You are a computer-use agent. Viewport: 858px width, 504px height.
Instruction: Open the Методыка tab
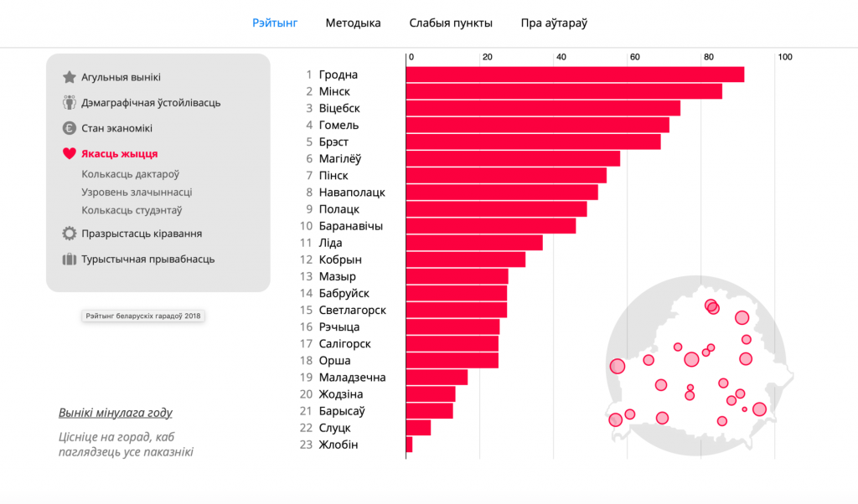coord(353,23)
